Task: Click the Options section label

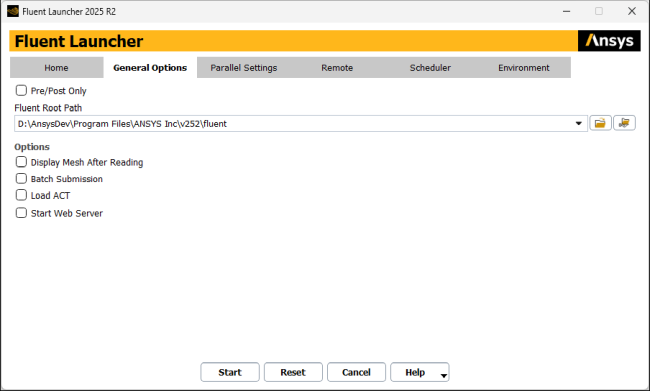Action: click(x=32, y=147)
